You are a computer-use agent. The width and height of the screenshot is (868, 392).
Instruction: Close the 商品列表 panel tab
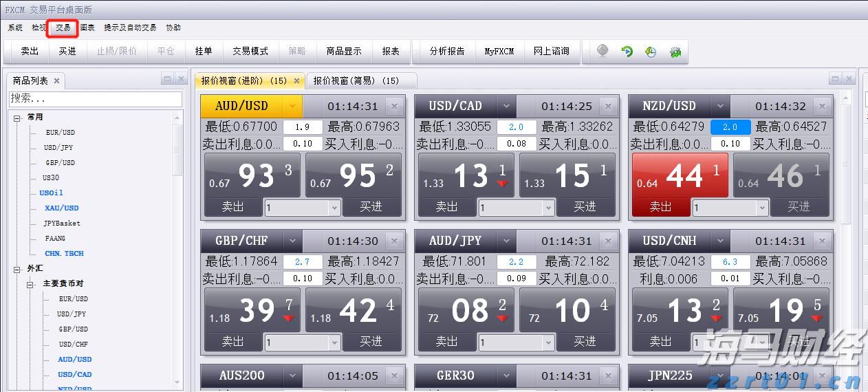coord(57,81)
